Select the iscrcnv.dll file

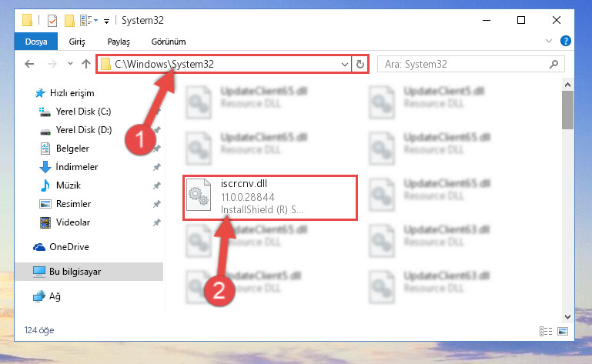(270, 197)
